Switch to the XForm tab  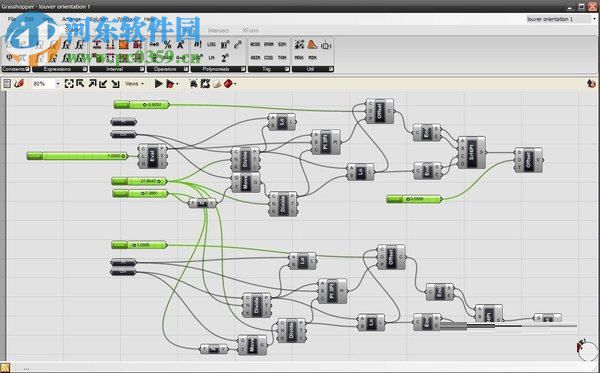pyautogui.click(x=250, y=30)
